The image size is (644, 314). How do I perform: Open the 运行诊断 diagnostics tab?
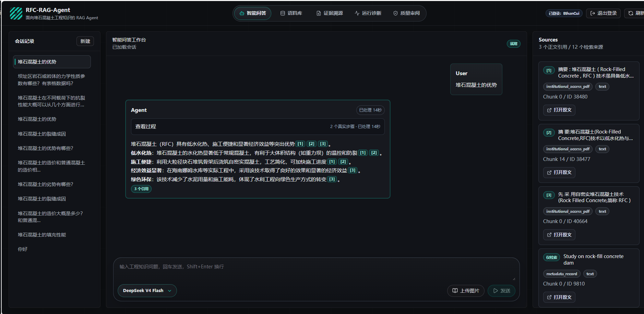[x=368, y=13]
